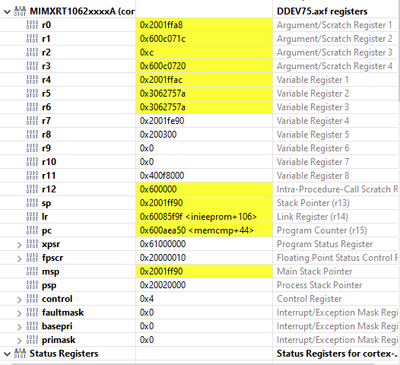Select r8 value 0x200300
The height and width of the screenshot is (365, 400).
click(158, 134)
